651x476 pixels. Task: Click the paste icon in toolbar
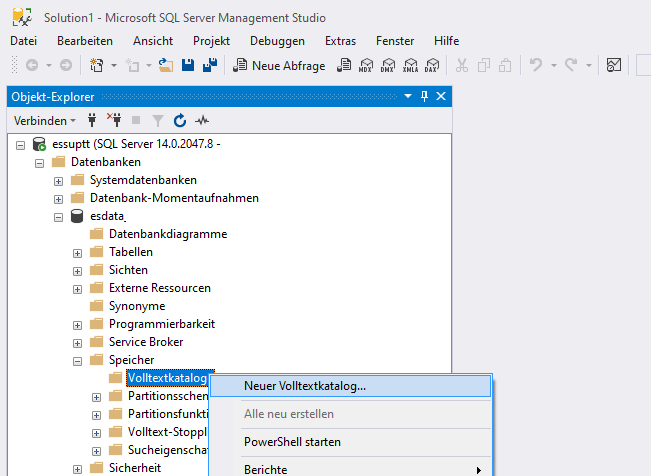pos(505,65)
